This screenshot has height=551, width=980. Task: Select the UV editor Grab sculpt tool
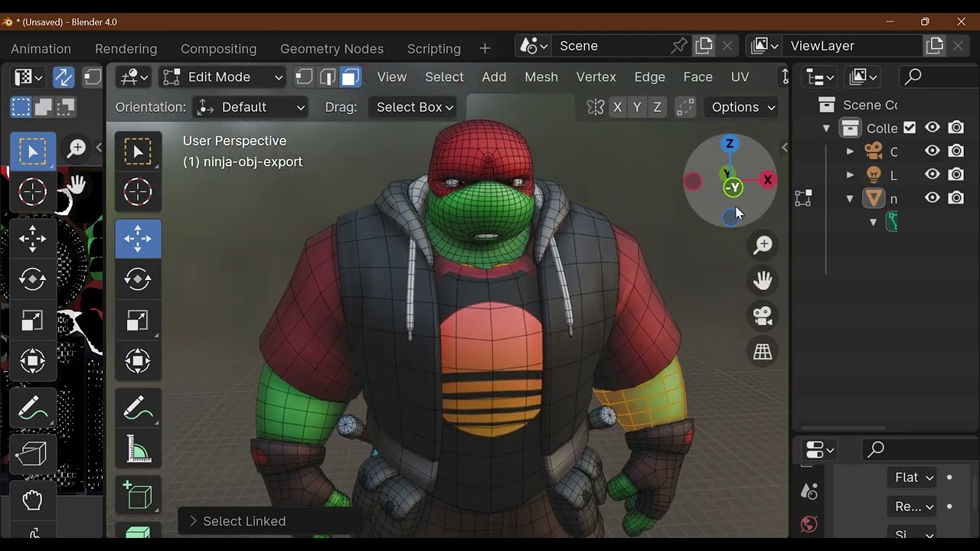pos(32,501)
